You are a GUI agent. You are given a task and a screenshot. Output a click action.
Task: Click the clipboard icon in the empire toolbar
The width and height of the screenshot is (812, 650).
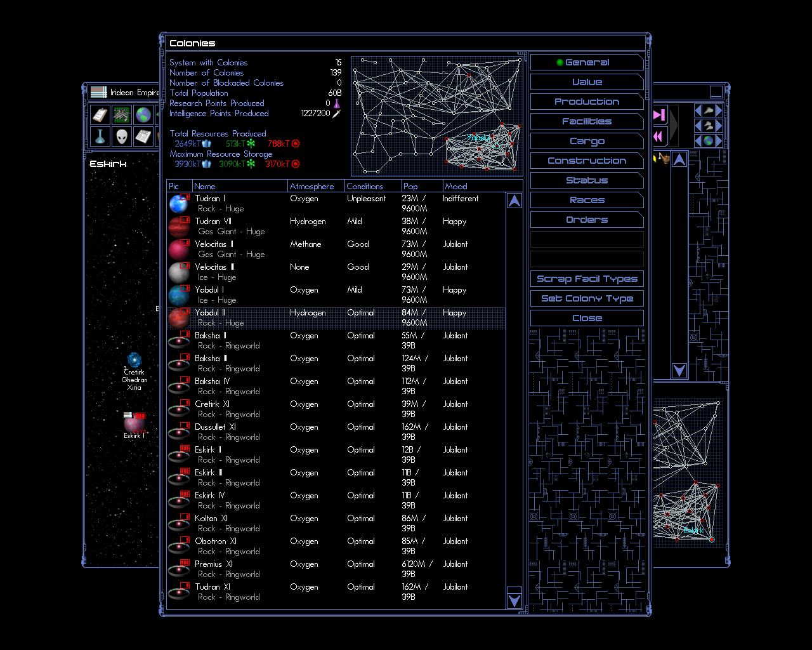pyautogui.click(x=100, y=115)
